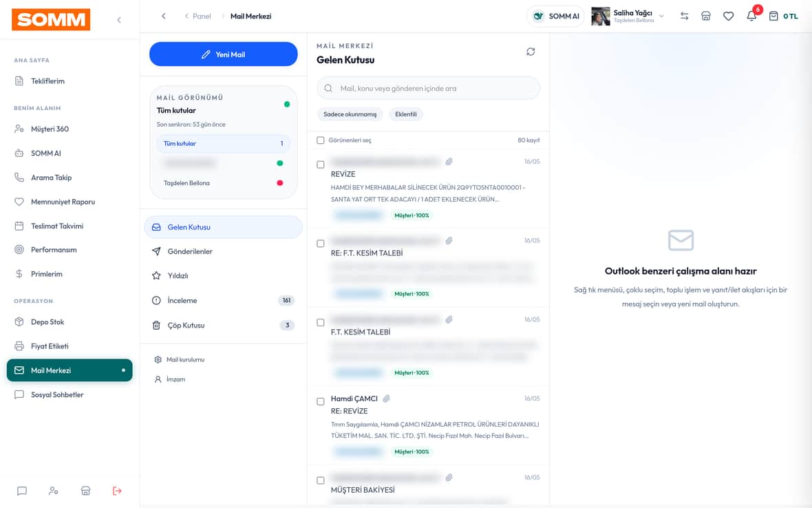Filter by "Sadece okunmamış"

point(350,114)
